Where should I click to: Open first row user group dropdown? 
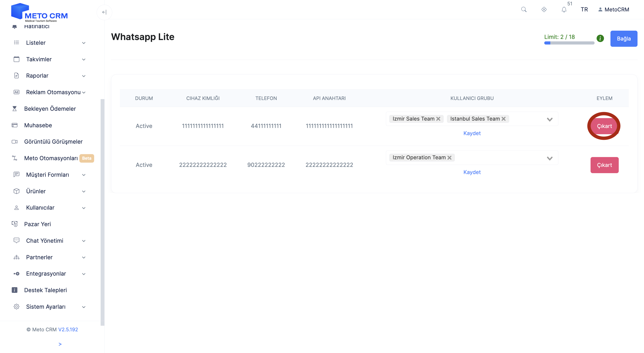(549, 119)
